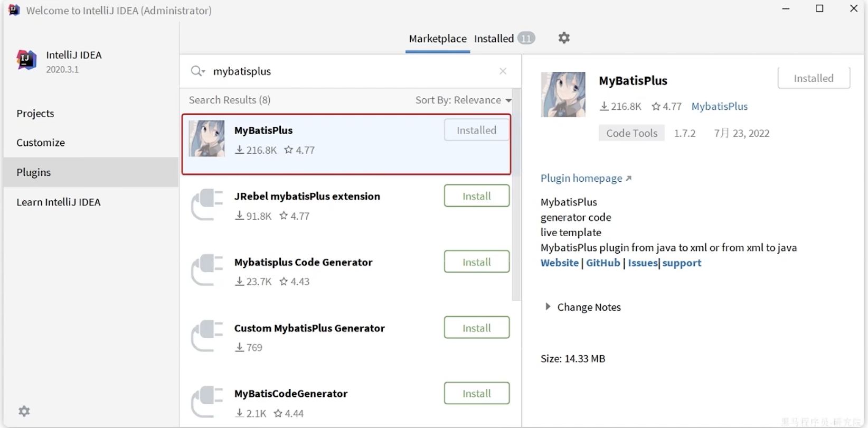Open MybatisPlus vendor link
Image resolution: width=868 pixels, height=428 pixels.
coord(720,106)
